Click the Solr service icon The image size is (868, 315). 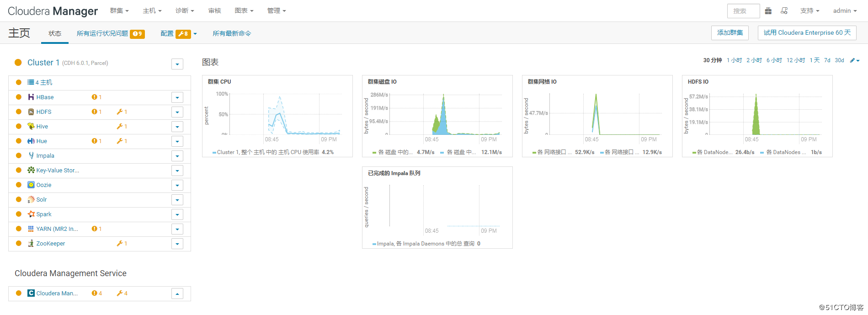[31, 199]
